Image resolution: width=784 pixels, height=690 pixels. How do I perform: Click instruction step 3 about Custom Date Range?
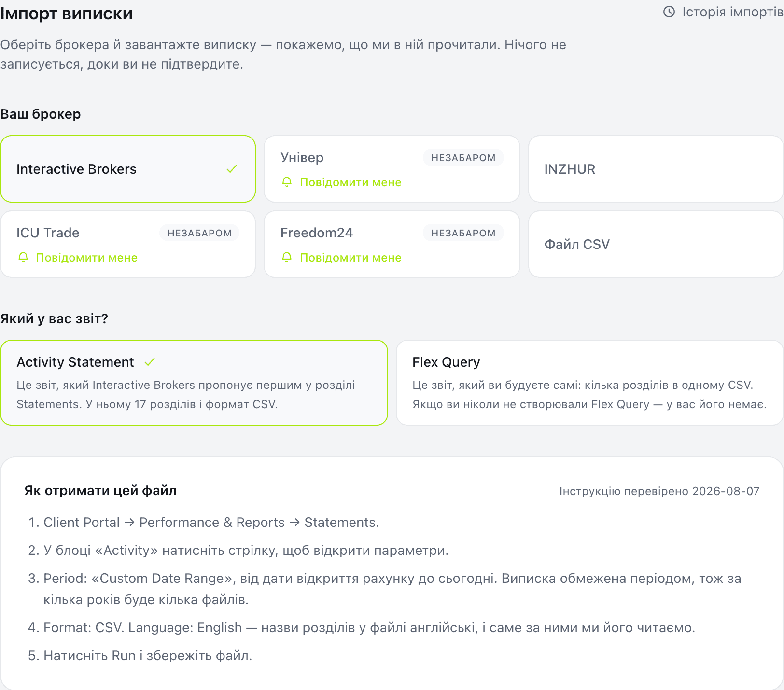coord(385,589)
